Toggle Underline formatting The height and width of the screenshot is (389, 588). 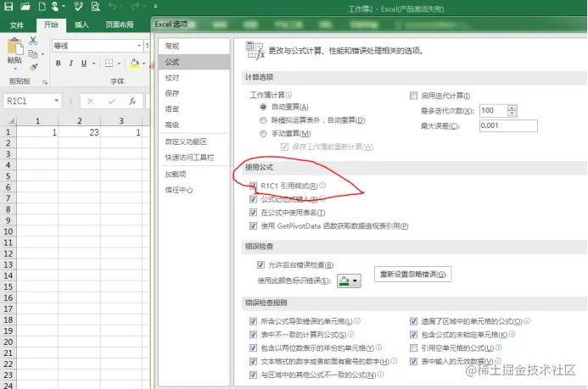coord(84,64)
